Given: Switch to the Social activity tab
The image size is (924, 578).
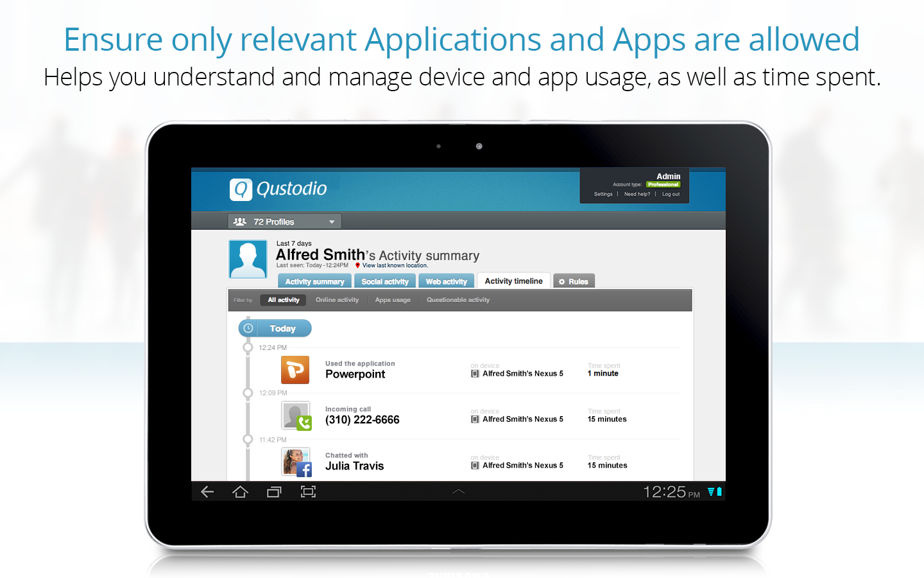Looking at the screenshot, I should tap(385, 281).
